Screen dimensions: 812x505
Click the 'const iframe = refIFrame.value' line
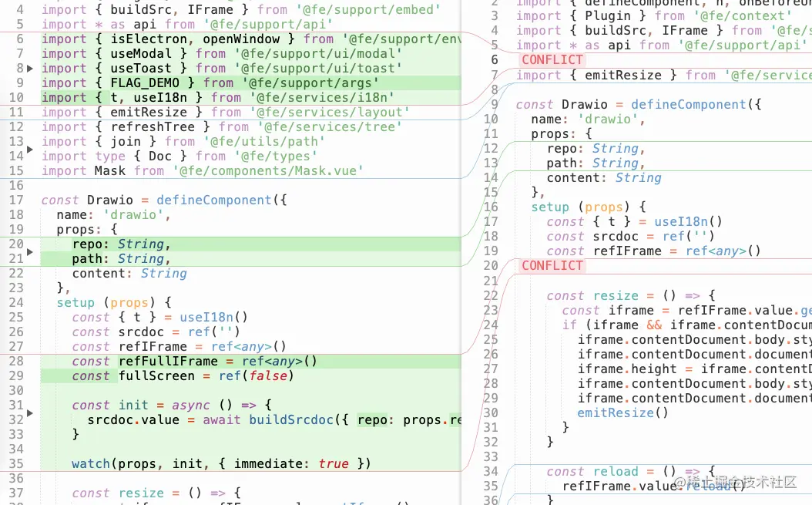click(687, 311)
